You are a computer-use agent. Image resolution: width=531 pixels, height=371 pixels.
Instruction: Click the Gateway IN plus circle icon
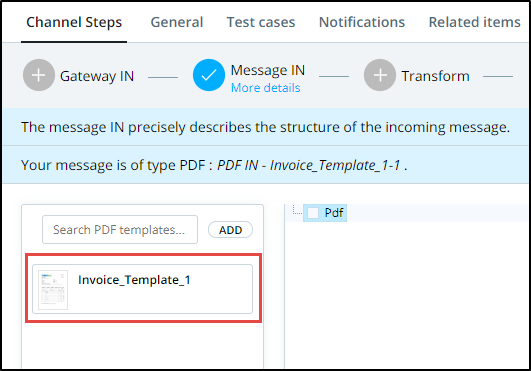pyautogui.click(x=39, y=75)
